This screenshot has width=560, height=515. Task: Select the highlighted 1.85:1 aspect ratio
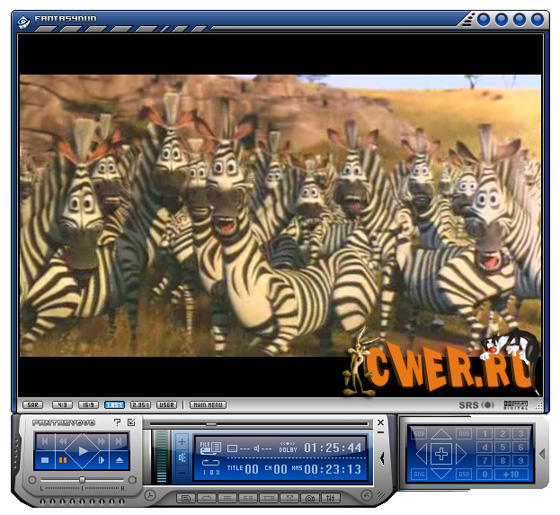[114, 405]
